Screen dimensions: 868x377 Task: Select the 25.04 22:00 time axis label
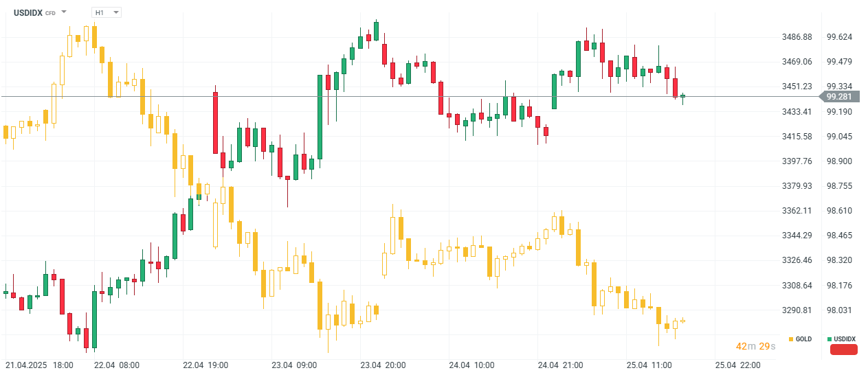coord(736,365)
